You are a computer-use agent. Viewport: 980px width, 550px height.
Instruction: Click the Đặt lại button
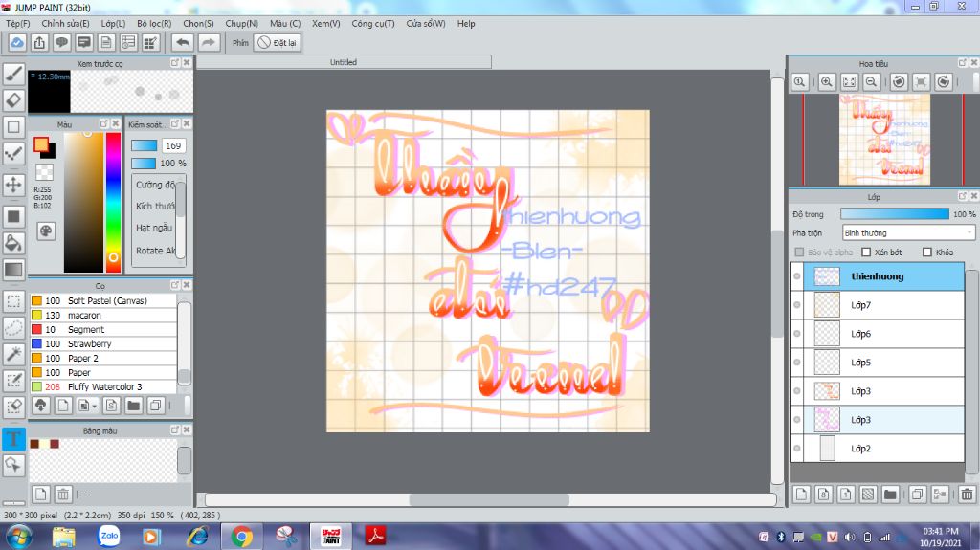tap(278, 42)
